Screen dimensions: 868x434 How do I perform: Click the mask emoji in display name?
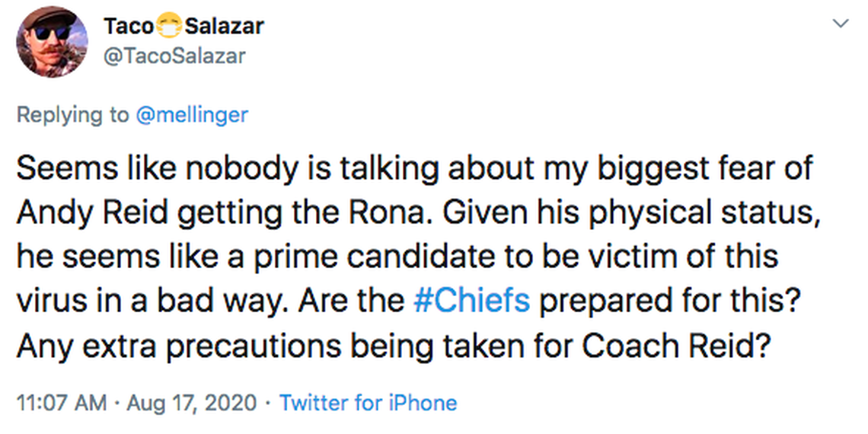(168, 26)
